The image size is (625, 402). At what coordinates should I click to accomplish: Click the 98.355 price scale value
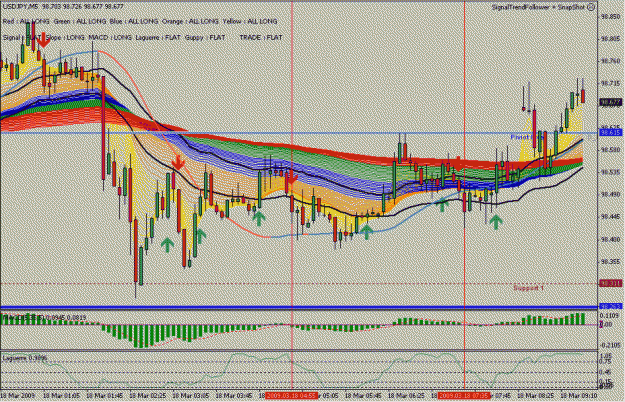click(x=611, y=261)
